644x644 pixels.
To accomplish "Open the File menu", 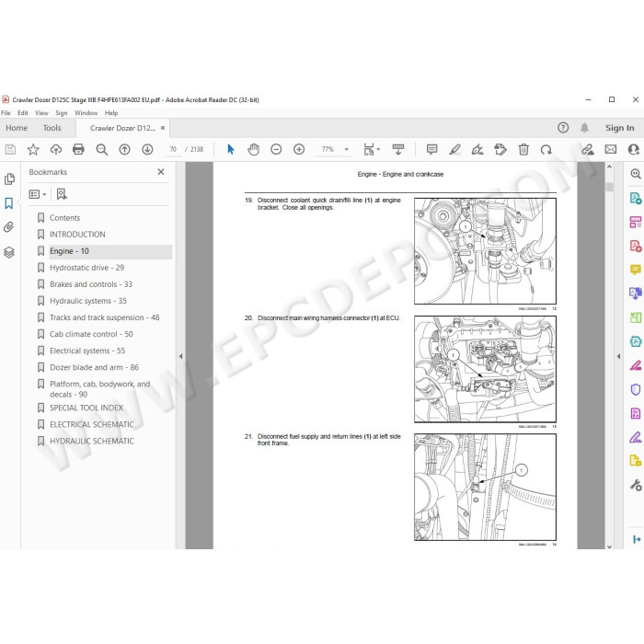I will click(6, 113).
